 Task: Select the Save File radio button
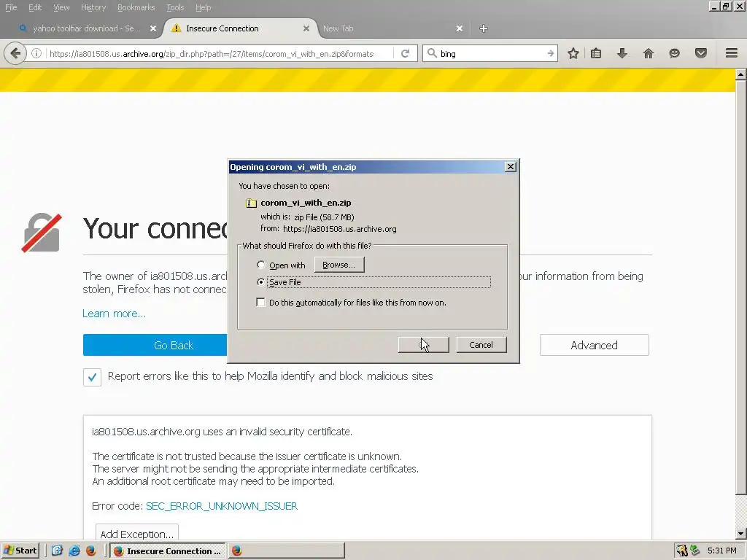pyautogui.click(x=260, y=282)
